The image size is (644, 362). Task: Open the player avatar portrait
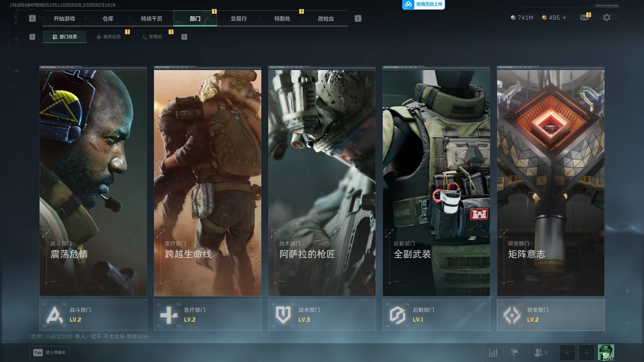tap(606, 353)
